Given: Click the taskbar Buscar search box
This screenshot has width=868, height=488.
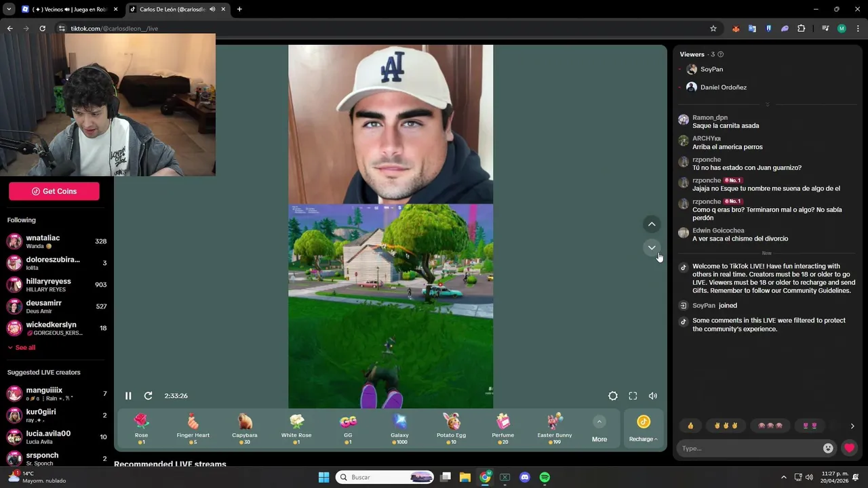Looking at the screenshot, I should [385, 477].
